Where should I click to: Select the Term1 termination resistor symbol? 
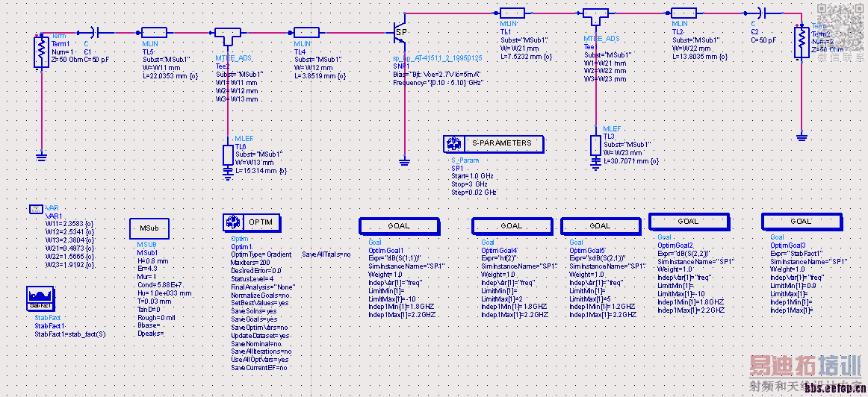coord(42,52)
